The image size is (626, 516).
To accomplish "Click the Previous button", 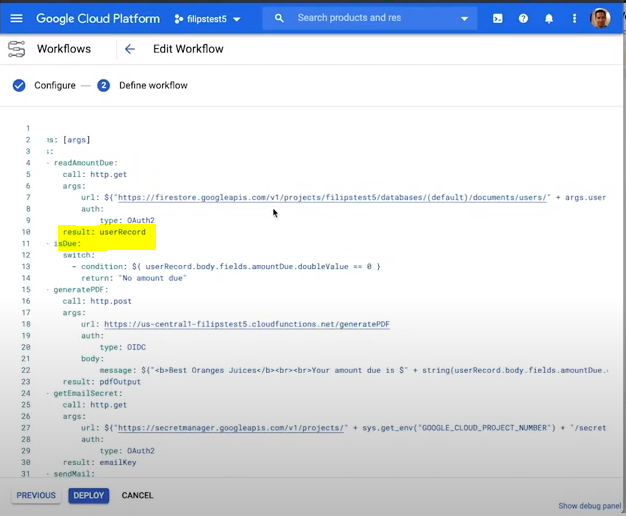I will tap(36, 496).
